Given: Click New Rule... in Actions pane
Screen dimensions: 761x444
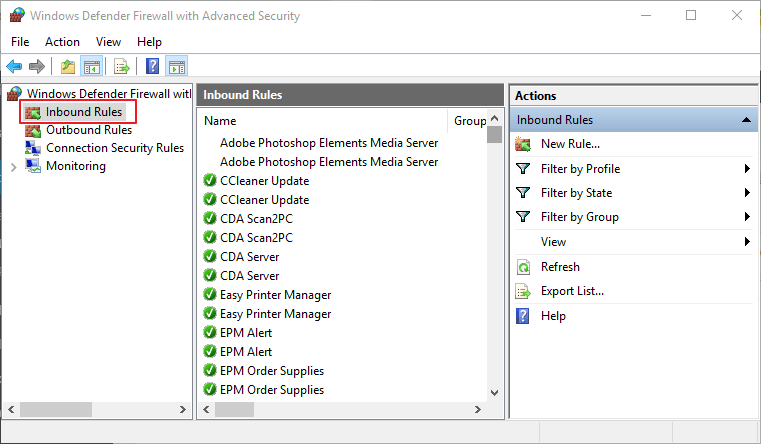Looking at the screenshot, I should (x=570, y=144).
